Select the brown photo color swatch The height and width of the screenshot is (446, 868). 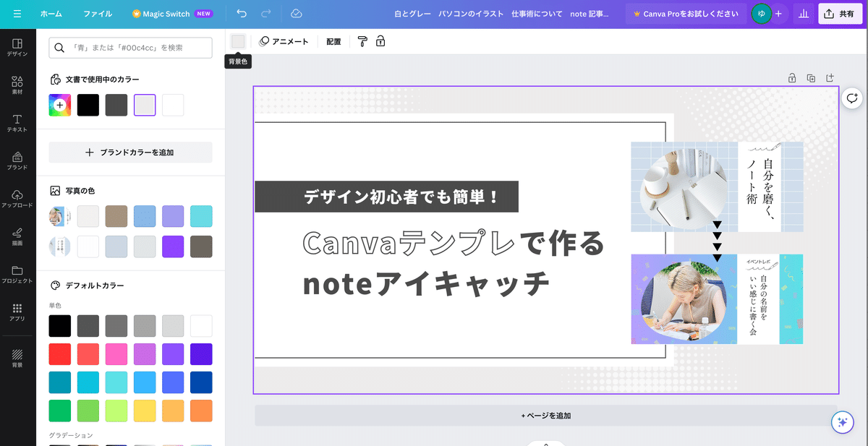(201, 246)
